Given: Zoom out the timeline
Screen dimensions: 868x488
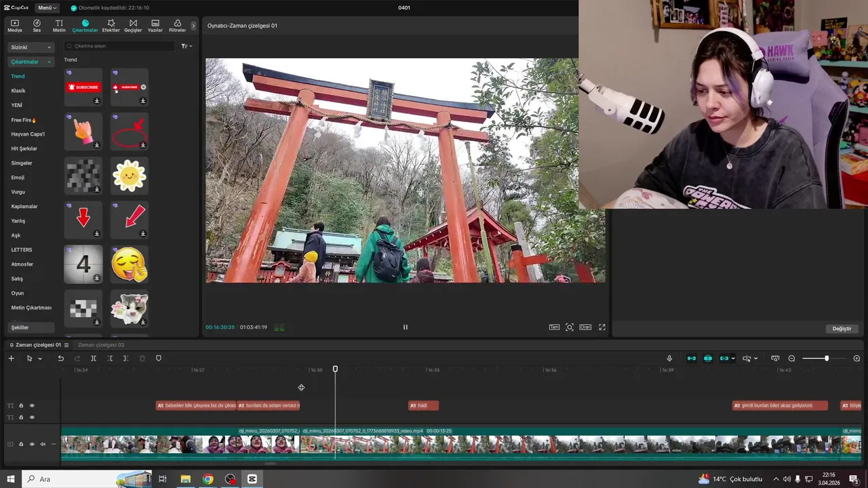Looking at the screenshot, I should pyautogui.click(x=791, y=359).
